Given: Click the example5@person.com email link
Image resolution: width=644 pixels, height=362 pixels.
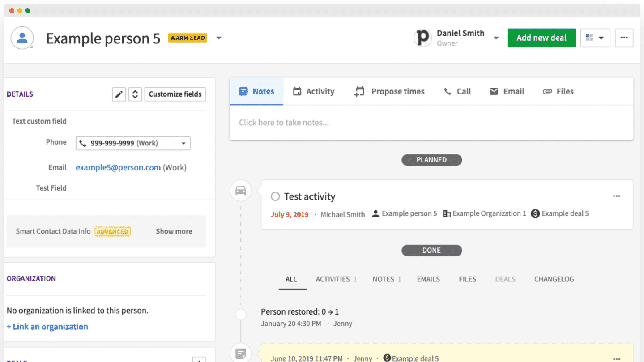Looking at the screenshot, I should (118, 168).
